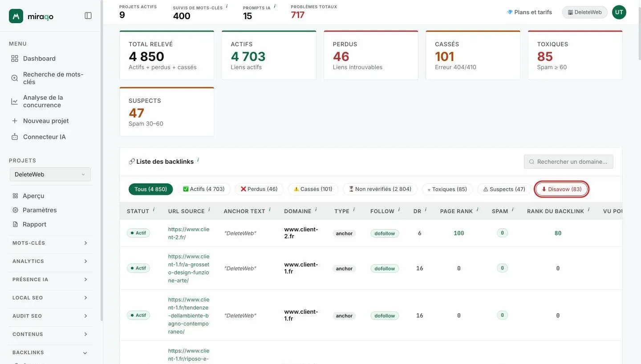Screen dimensions: 641x364
Task: Click the Disavow (83) button
Action: point(561,189)
